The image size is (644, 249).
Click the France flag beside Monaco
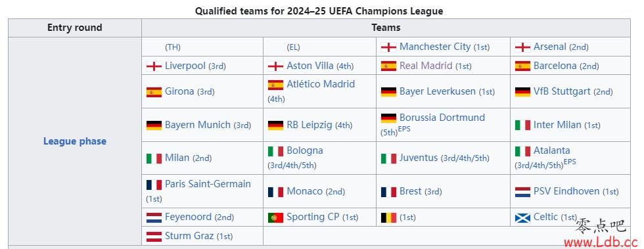(275, 192)
